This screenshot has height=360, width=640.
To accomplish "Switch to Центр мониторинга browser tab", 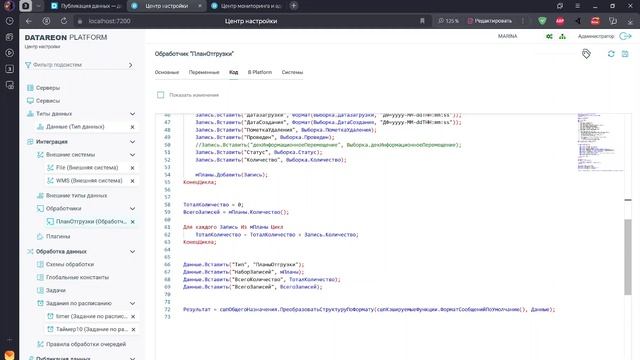I will click(247, 6).
